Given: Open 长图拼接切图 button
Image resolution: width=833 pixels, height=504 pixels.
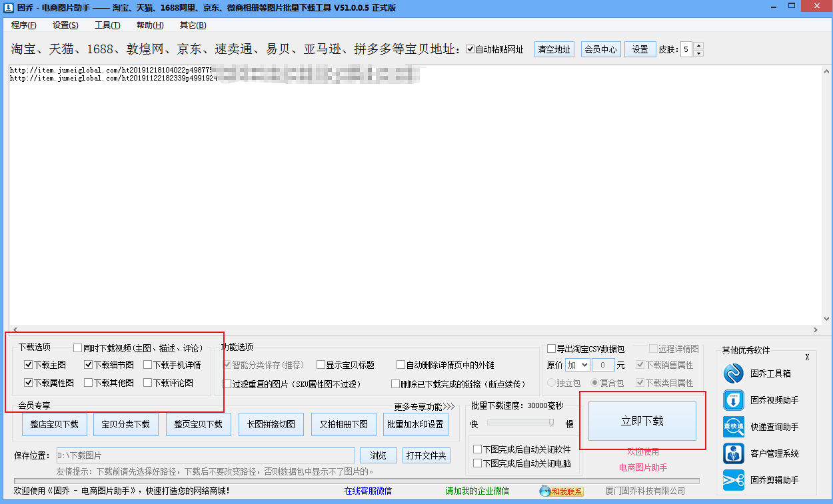Looking at the screenshot, I should click(271, 424).
